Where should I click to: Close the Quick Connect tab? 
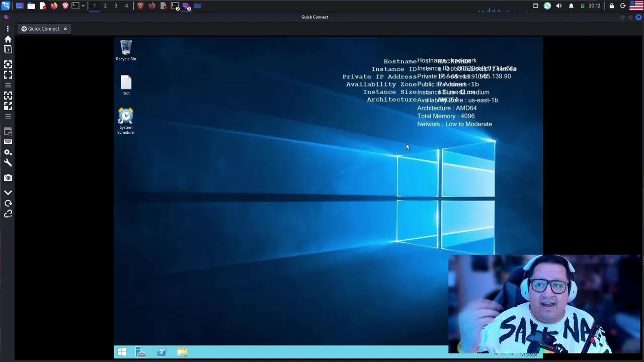pos(65,29)
